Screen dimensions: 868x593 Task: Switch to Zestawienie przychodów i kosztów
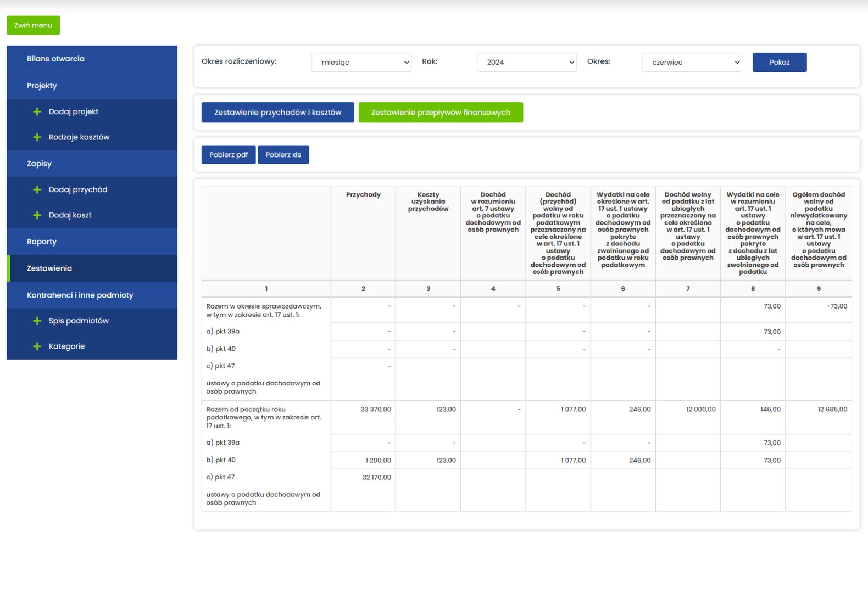pyautogui.click(x=277, y=113)
